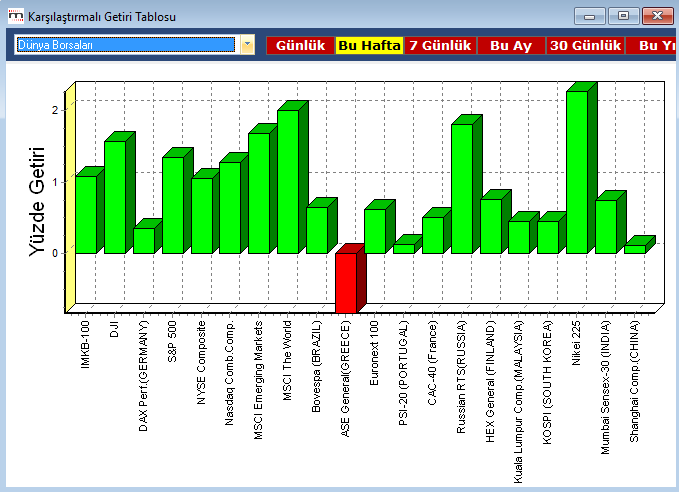Image resolution: width=679 pixels, height=492 pixels.
Task: Click the Nasdaq Comb.Comp. label
Action: pyautogui.click(x=230, y=373)
